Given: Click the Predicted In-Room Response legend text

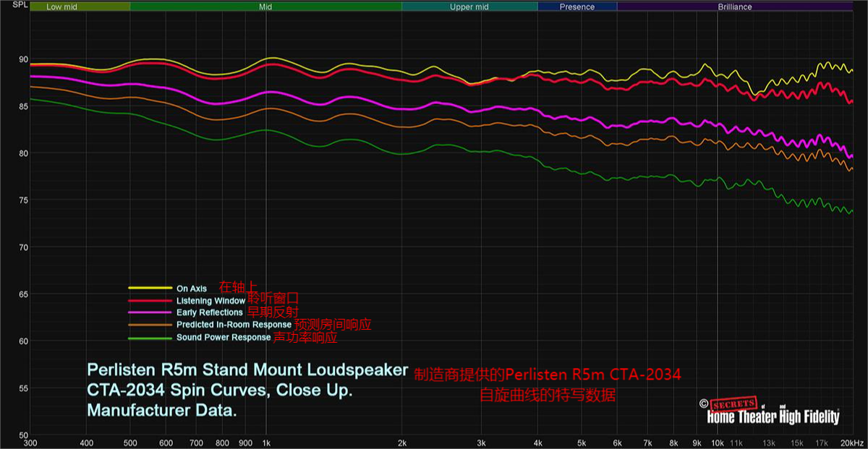Looking at the screenshot, I should click(234, 325).
